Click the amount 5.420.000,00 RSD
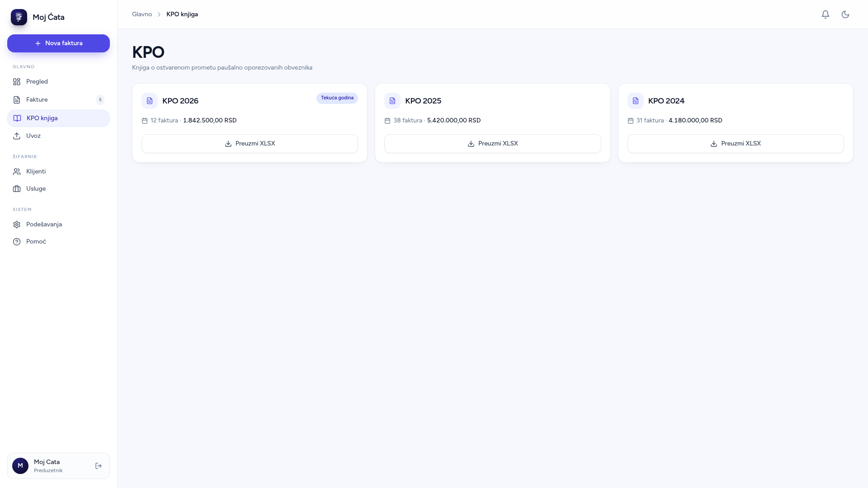 [x=454, y=121]
